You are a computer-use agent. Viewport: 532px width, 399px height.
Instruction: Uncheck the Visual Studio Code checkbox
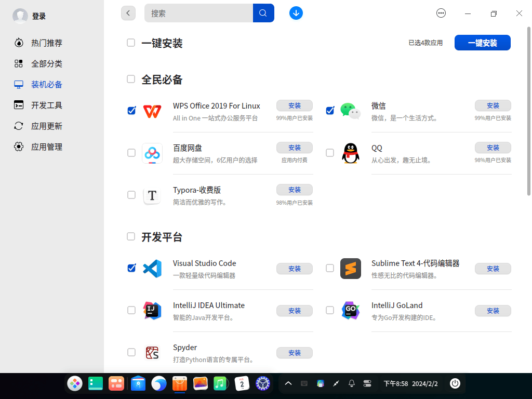point(131,268)
